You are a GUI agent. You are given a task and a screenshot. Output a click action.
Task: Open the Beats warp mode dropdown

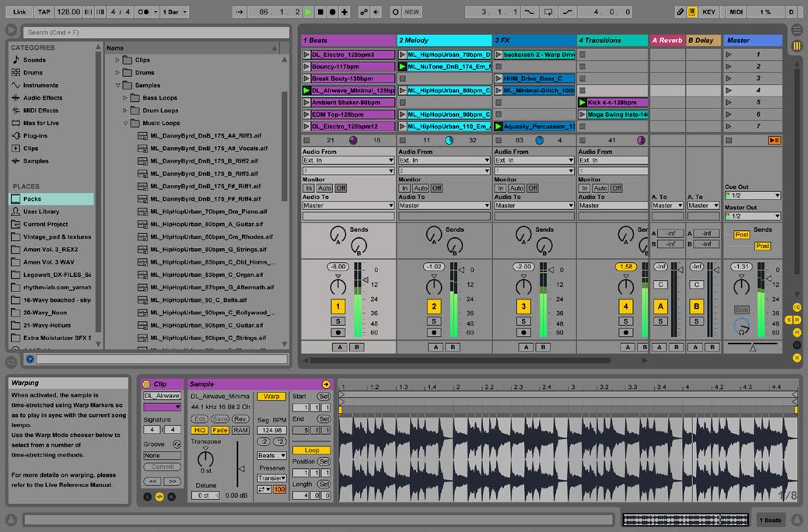(271, 455)
